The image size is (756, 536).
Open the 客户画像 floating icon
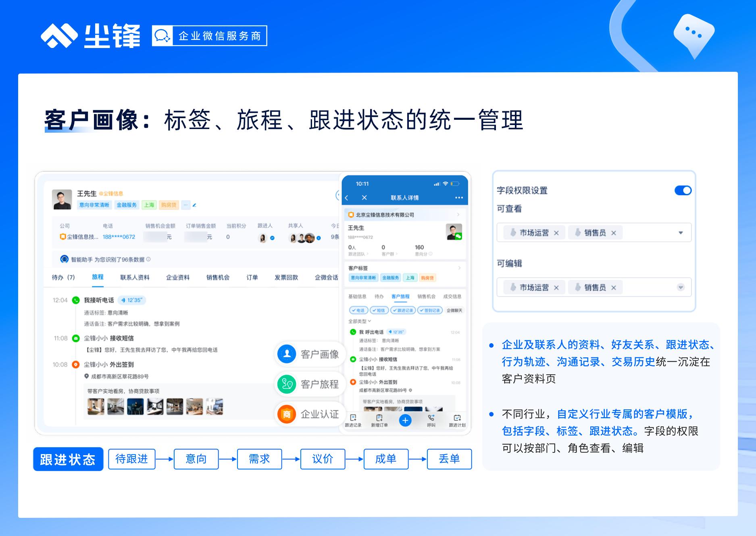[x=310, y=355]
